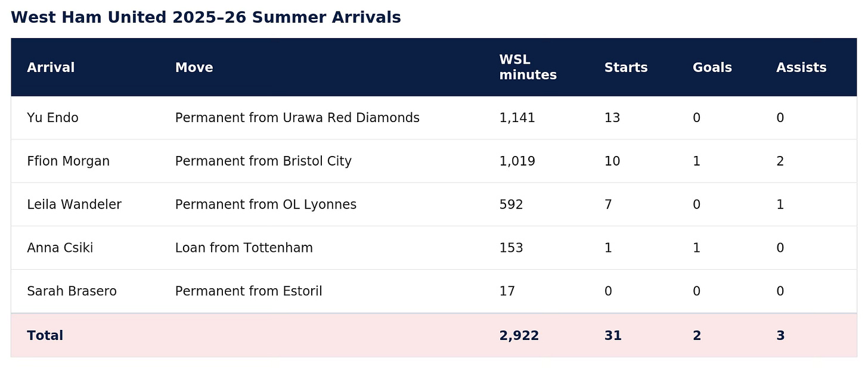Select the 2,922 total minutes value
The height and width of the screenshot is (368, 868).
(519, 336)
